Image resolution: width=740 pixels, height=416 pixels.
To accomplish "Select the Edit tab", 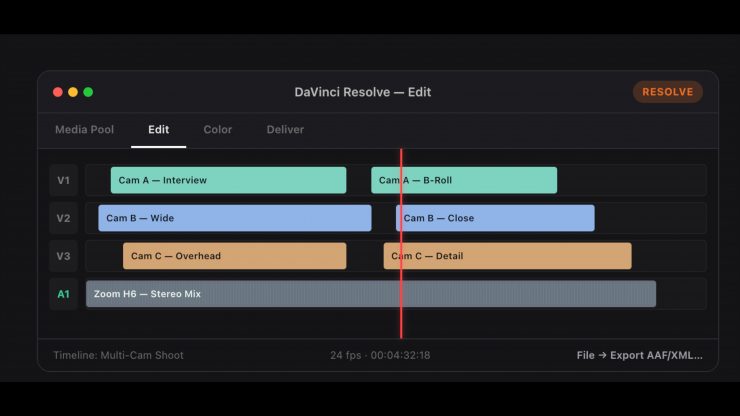I will 159,130.
